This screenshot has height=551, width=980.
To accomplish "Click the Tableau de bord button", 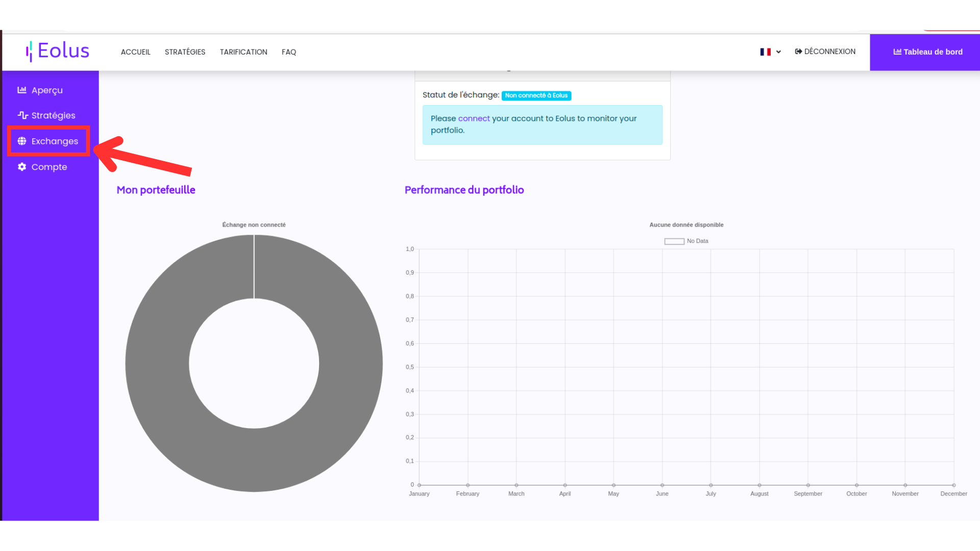I will (x=925, y=52).
